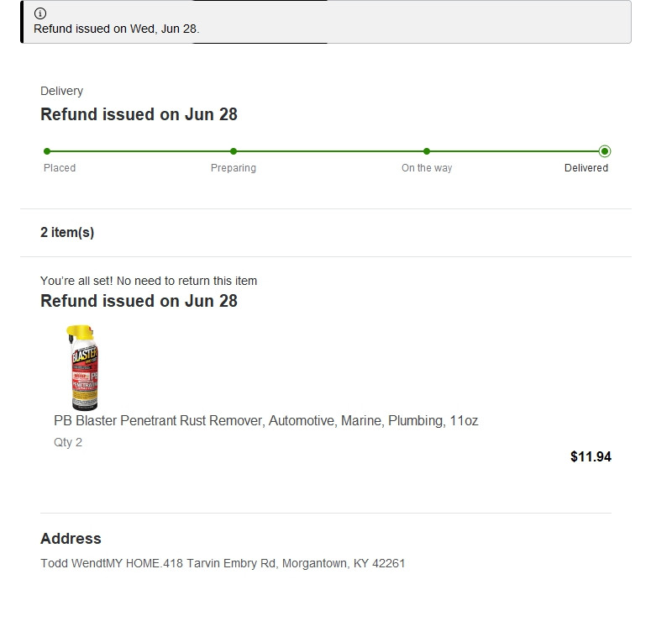The image size is (672, 627).
Task: Click the On the way label
Action: pos(427,168)
